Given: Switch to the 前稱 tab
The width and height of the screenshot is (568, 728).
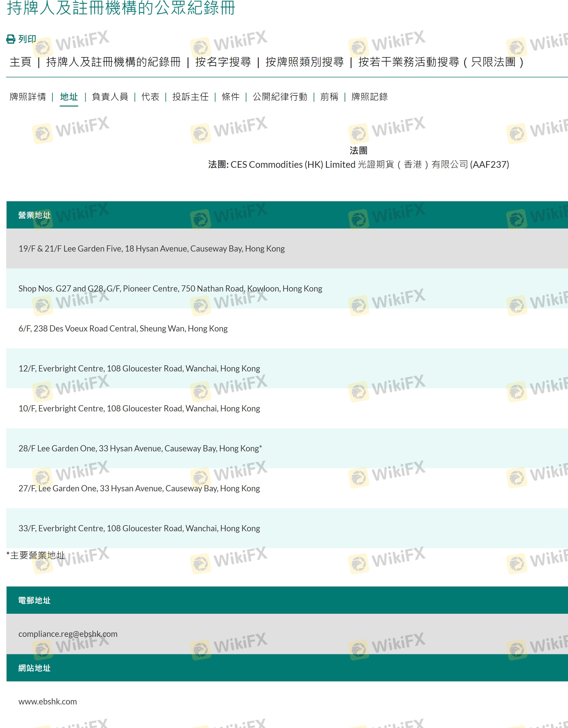Looking at the screenshot, I should point(329,97).
